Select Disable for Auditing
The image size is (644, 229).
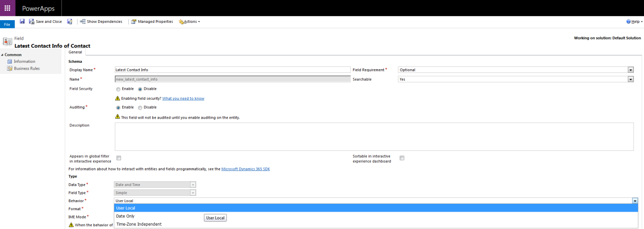pos(140,108)
